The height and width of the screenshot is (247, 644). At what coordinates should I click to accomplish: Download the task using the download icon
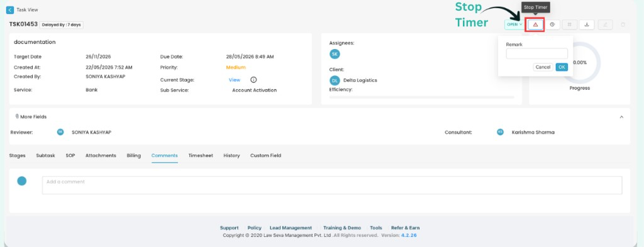pos(587,25)
